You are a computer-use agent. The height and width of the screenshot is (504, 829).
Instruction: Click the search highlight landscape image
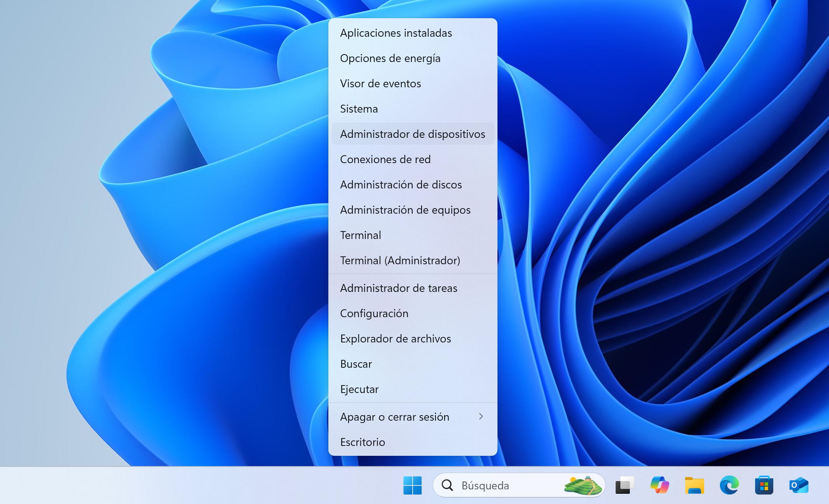583,485
